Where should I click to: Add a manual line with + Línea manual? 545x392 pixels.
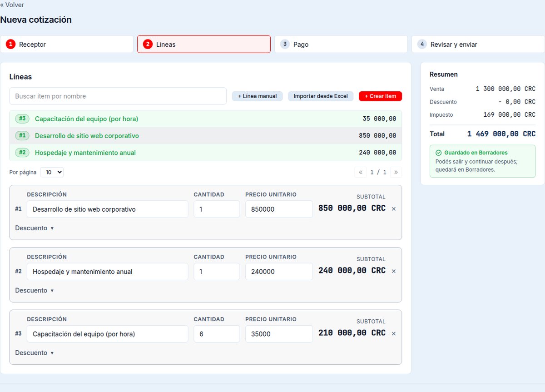(x=258, y=96)
